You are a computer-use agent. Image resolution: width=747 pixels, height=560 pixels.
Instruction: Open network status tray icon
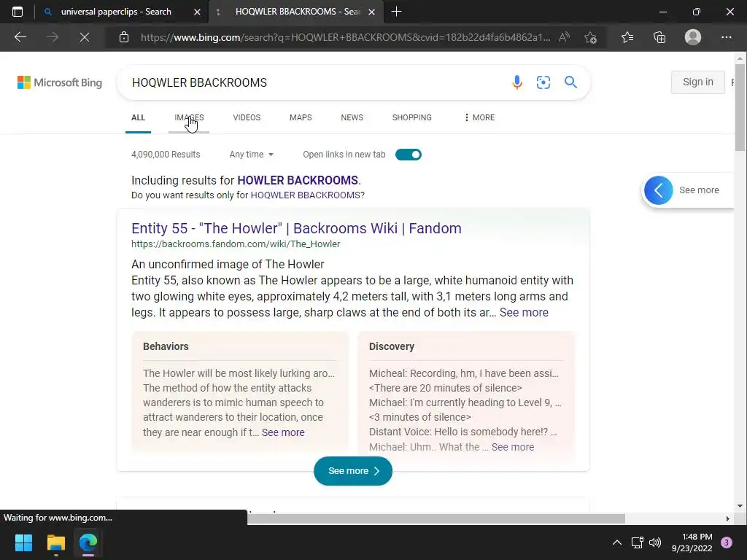(637, 542)
